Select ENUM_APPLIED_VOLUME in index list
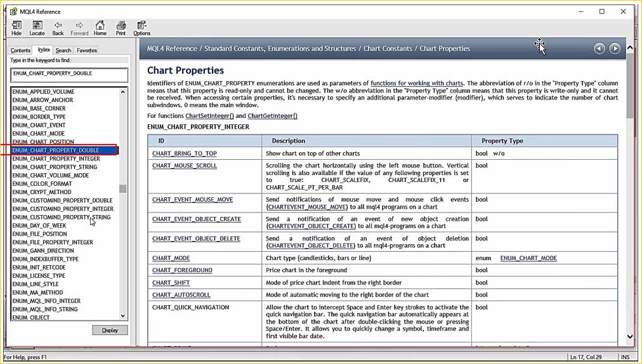This screenshot has height=364, width=642. [x=43, y=92]
